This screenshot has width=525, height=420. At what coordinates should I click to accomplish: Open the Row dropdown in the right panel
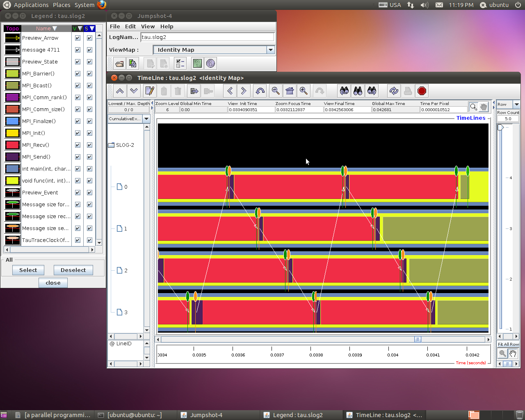coord(516,104)
